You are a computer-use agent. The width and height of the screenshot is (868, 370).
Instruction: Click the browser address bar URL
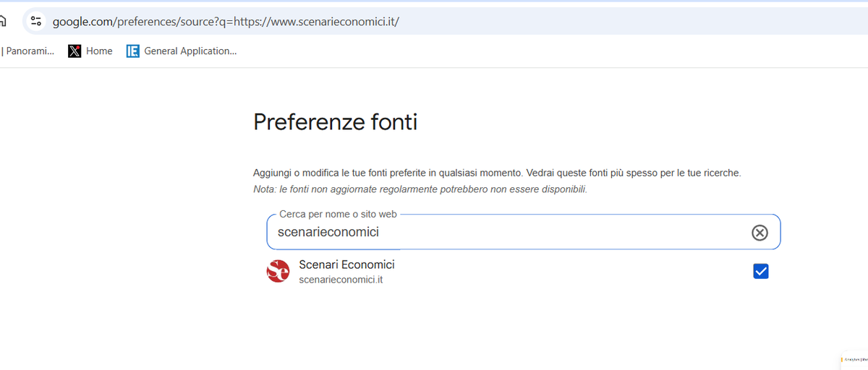tap(226, 22)
